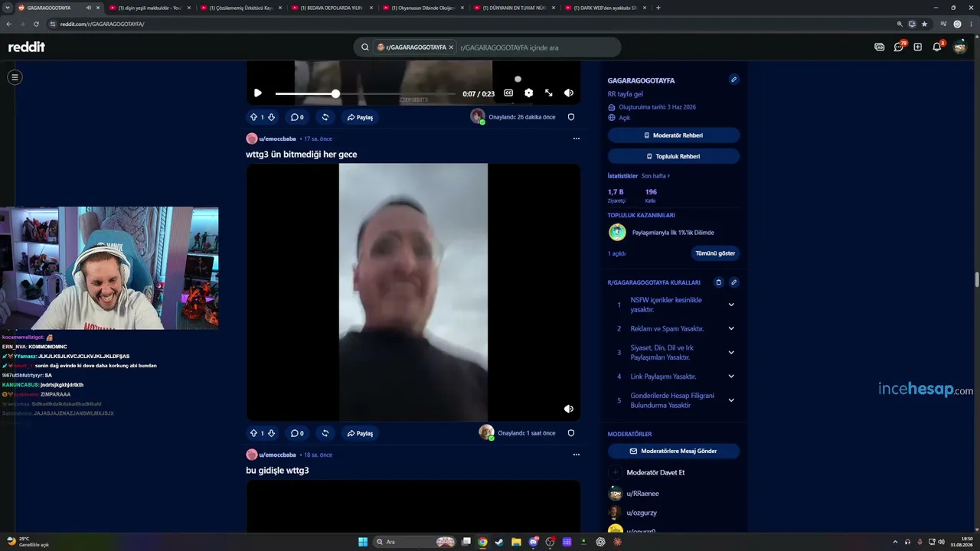Screen dimensions: 980x551
Task: Switch to the "DARK WEB'den ayakkabı" tab
Action: point(605,8)
